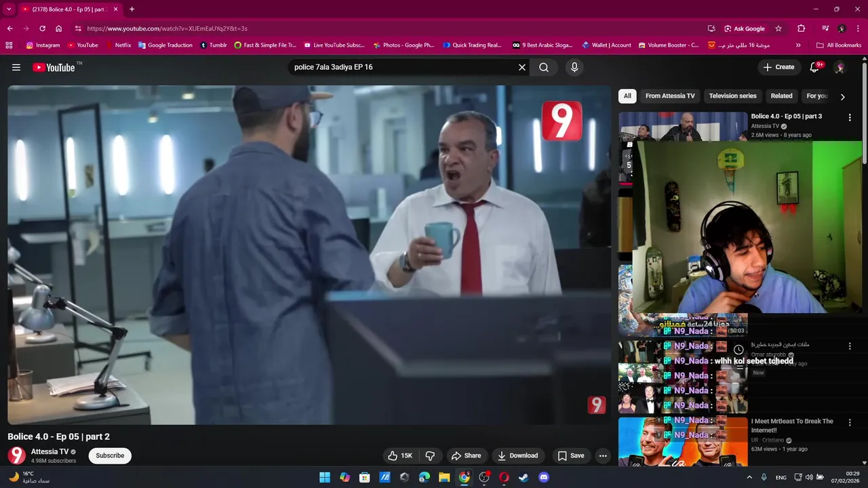Open Chrome media controls icon
Viewport: 868px width, 488px height.
tap(825, 28)
